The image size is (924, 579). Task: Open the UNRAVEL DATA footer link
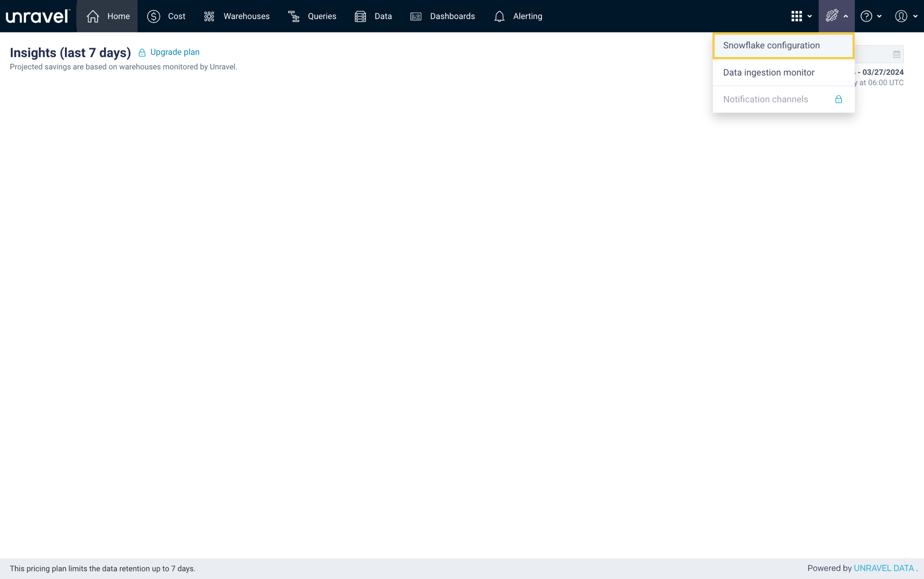coord(884,568)
